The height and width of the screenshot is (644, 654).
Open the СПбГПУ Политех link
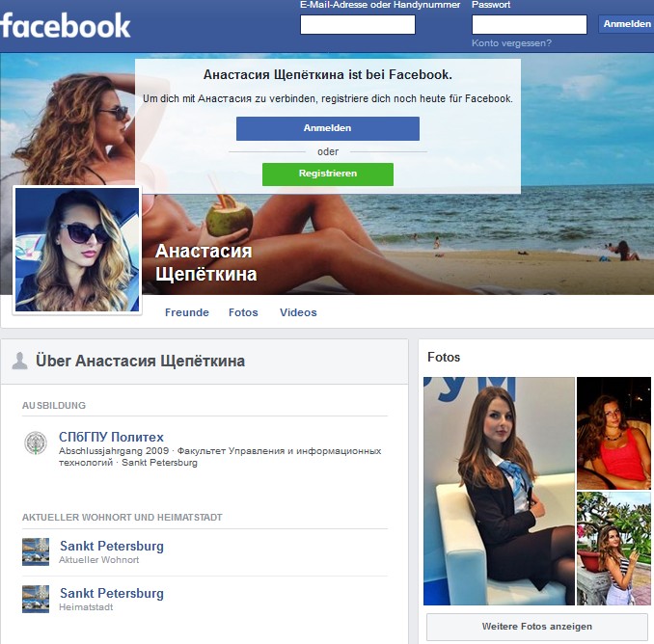(111, 437)
